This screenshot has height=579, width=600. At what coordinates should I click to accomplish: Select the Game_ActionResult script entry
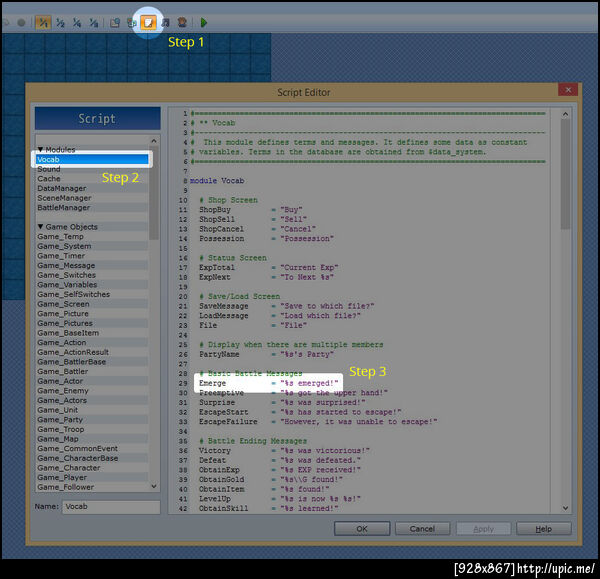coord(92,352)
